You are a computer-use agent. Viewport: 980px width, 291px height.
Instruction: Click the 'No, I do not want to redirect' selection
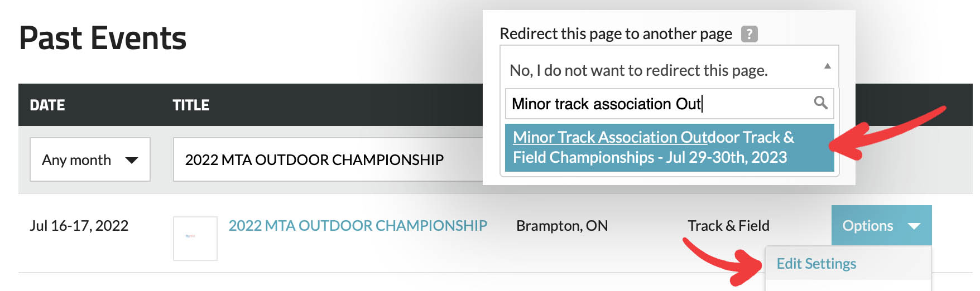coord(638,70)
